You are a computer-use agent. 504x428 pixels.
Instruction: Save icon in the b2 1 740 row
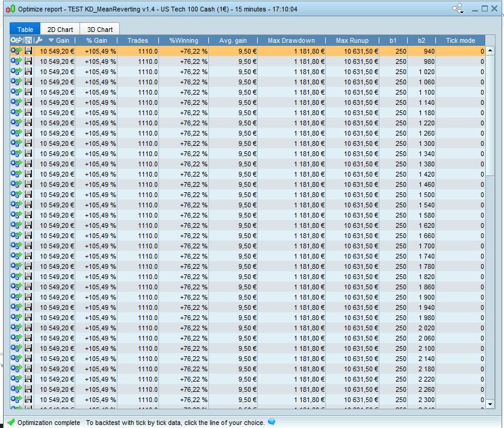click(x=28, y=256)
